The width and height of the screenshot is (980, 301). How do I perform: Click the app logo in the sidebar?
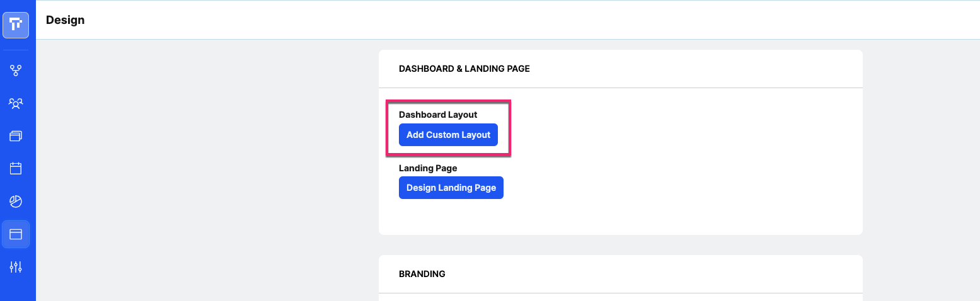(16, 25)
